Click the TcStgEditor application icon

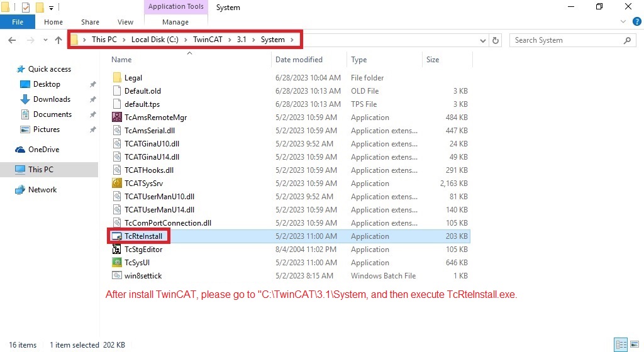(117, 250)
